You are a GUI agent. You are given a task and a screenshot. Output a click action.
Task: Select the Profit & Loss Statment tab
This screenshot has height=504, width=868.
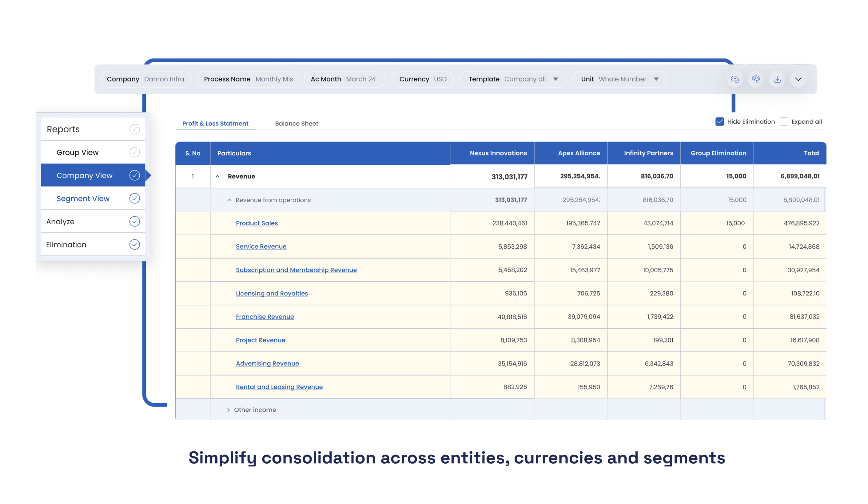(x=215, y=123)
